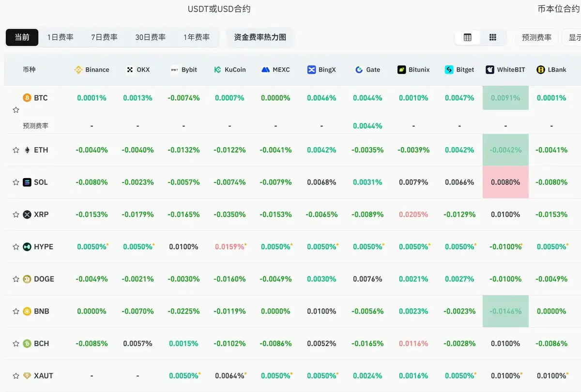
Task: Click the WhiteBIT exchange logo
Action: (x=490, y=70)
